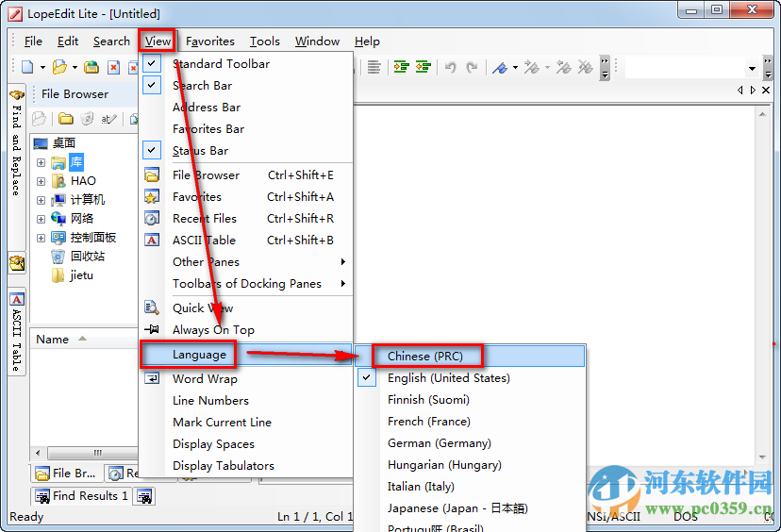Expand the HAO tree node
This screenshot has height=532, width=781.
coord(41,181)
